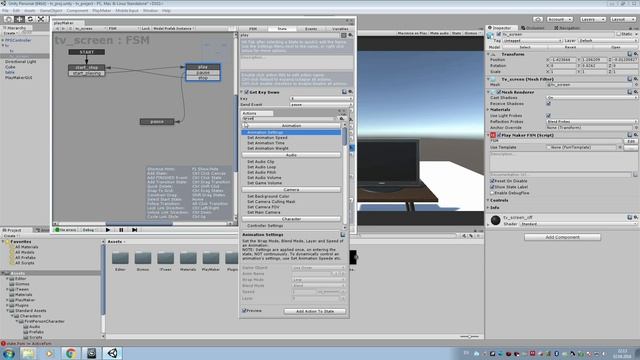Click Mute audio in Game view
640x360 pixels.
click(x=439, y=33)
